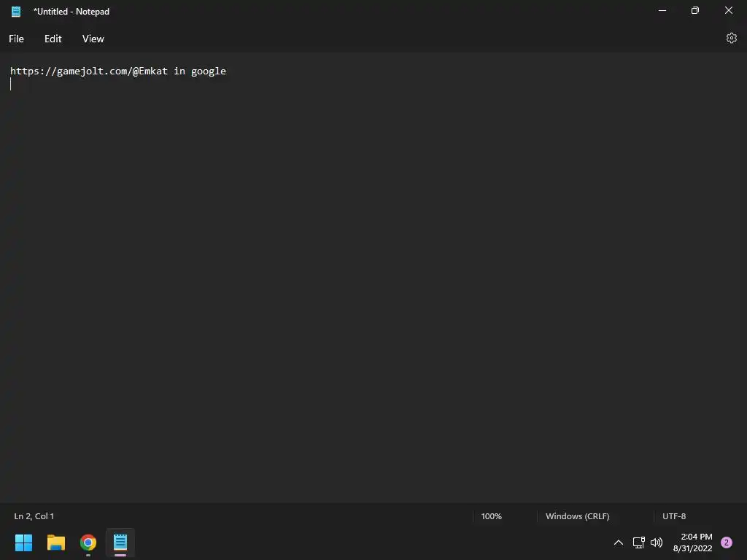
Task: Minimize the Notepad window
Action: pos(662,10)
